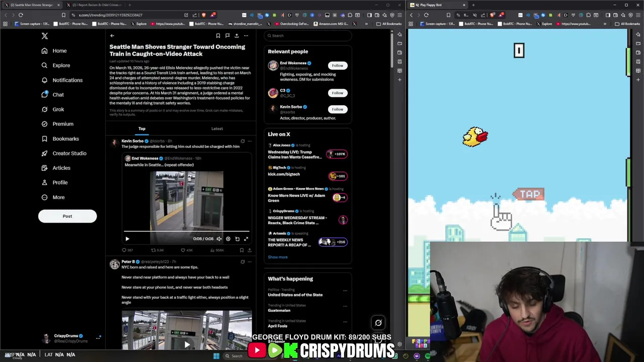Open more options on Kevin Sorbo post

click(250, 141)
